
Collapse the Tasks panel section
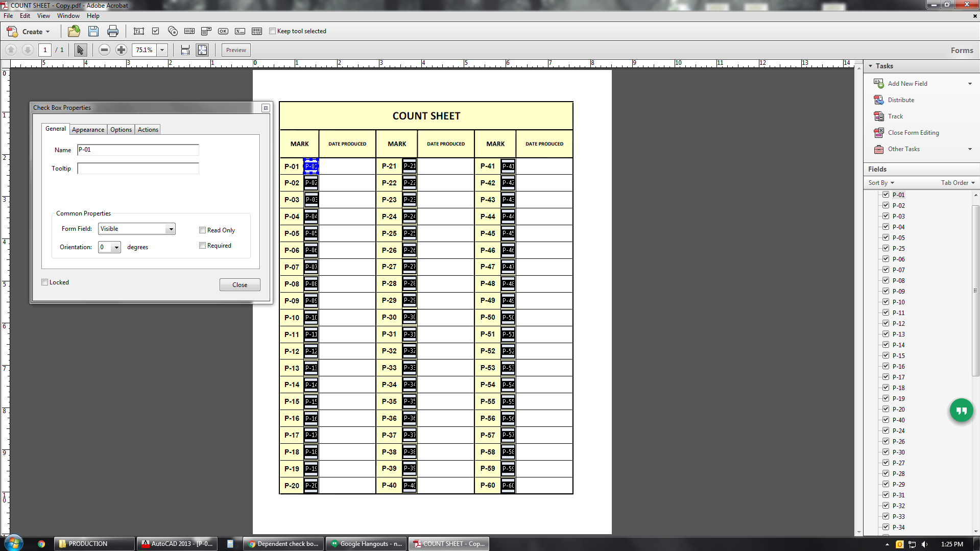click(871, 66)
